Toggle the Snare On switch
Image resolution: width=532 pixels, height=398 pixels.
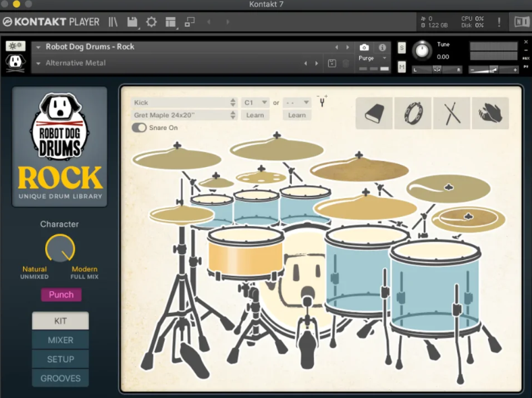point(139,128)
